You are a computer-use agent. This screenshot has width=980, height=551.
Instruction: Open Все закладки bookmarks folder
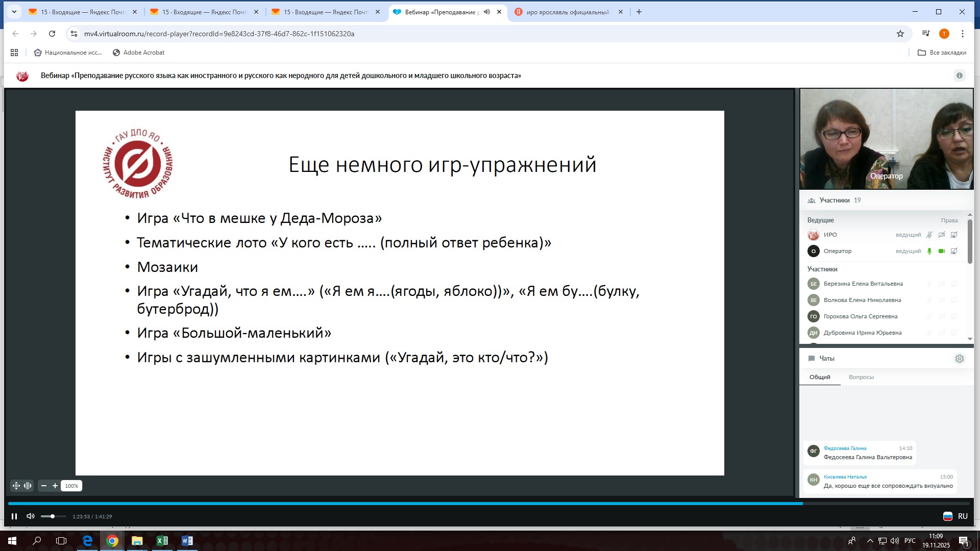pos(942,53)
